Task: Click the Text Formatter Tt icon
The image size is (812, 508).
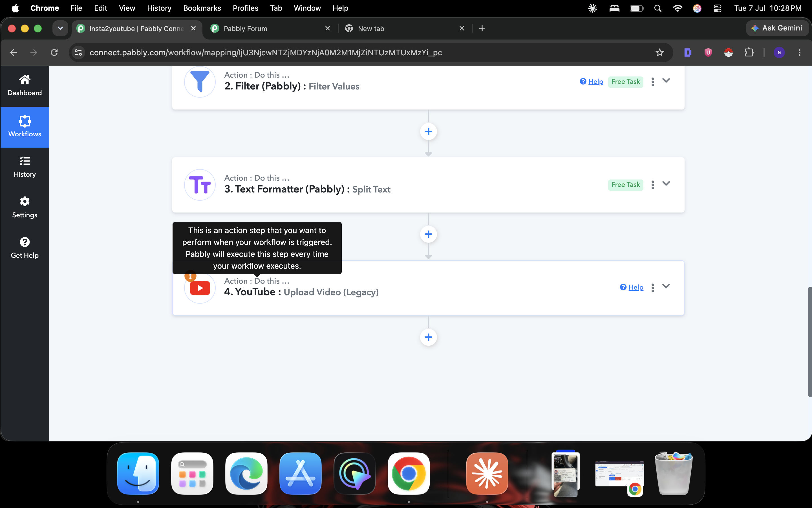Action: [200, 185]
